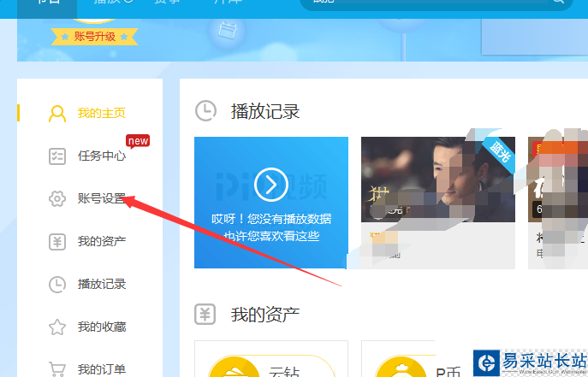
Task: Click the 我的资产 section heading text
Action: pyautogui.click(x=265, y=315)
